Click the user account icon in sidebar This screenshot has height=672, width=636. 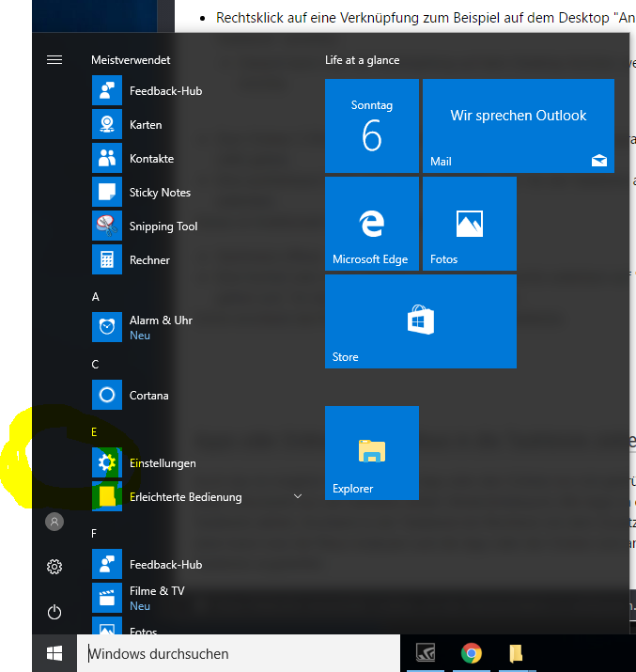54,522
